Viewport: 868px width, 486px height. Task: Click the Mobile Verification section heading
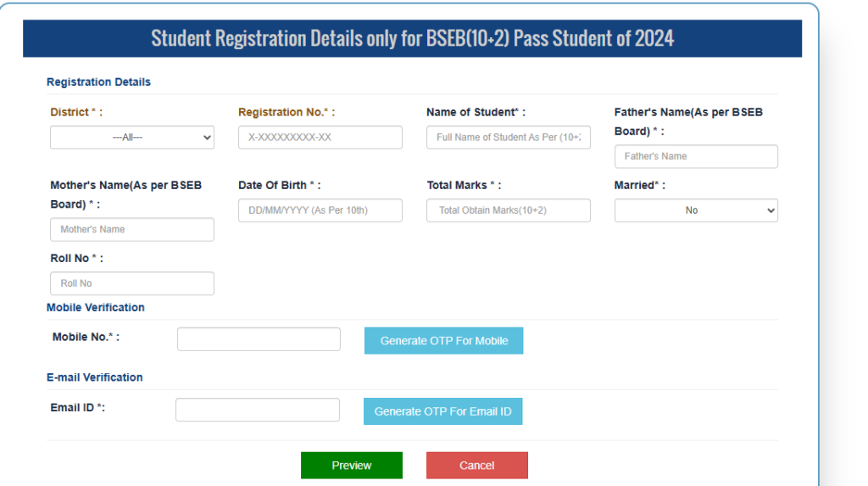pos(95,308)
